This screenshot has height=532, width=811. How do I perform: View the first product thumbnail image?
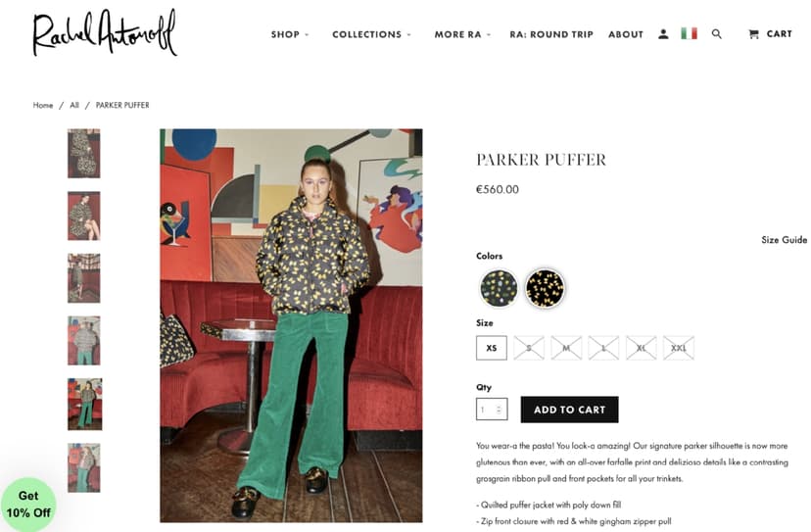point(84,154)
